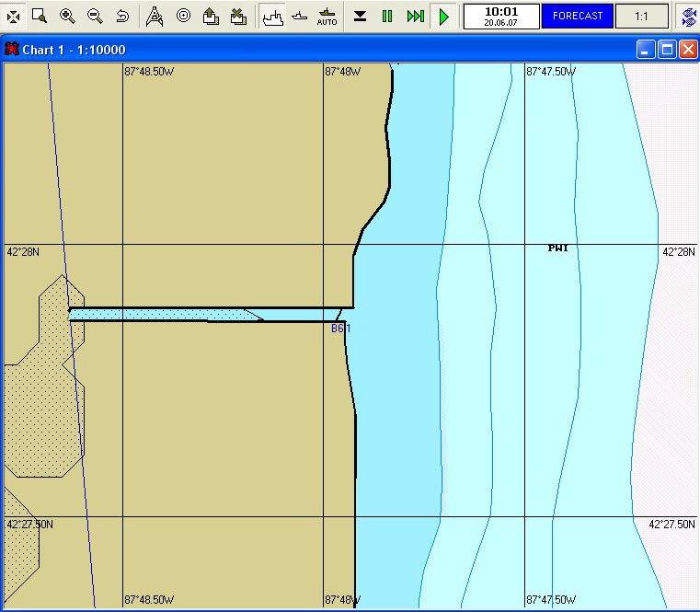Start the simulation with green play
Screen dimensions: 700x612
click(443, 17)
